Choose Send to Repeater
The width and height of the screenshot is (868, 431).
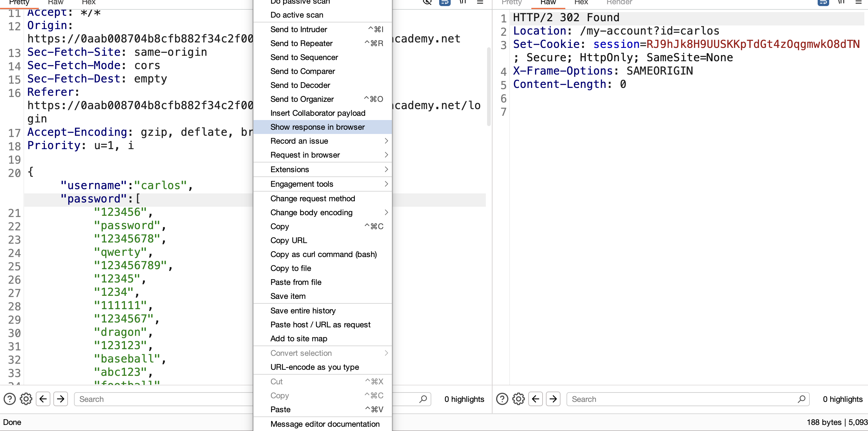point(323,43)
